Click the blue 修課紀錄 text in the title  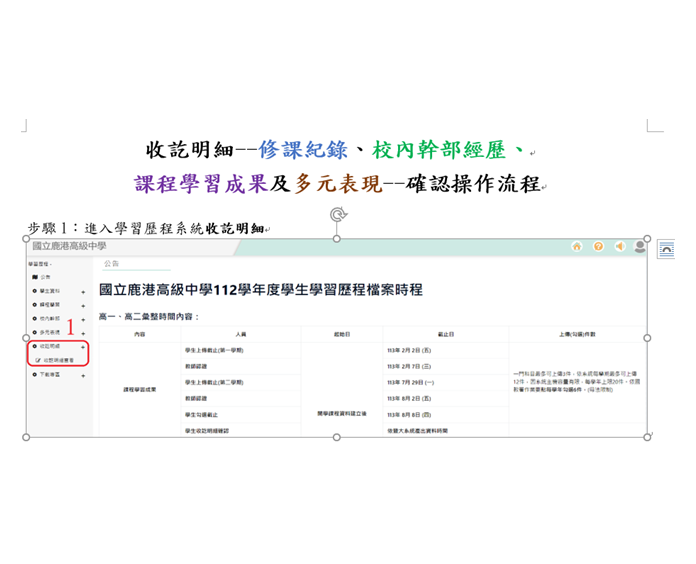point(303,150)
